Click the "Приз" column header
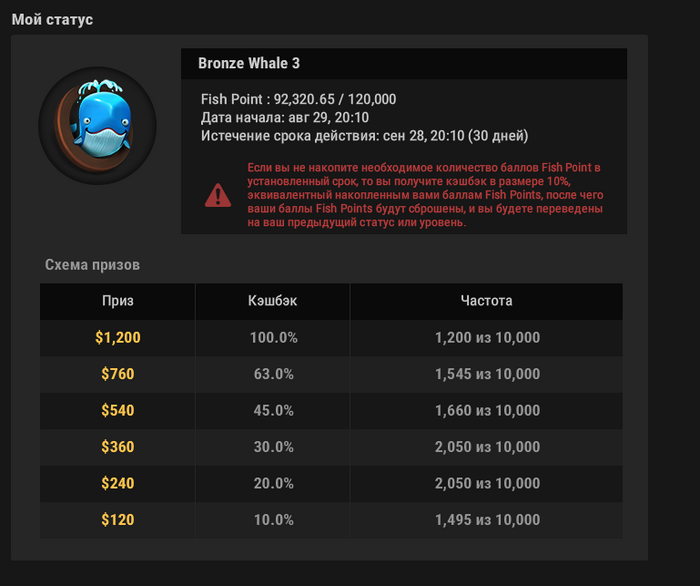Image resolution: width=700 pixels, height=586 pixels. (x=117, y=301)
